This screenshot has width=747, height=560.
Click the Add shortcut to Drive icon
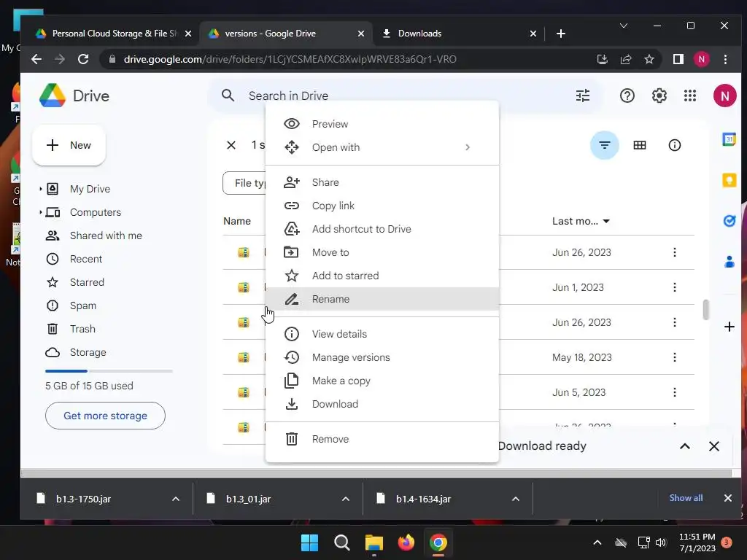click(x=292, y=229)
